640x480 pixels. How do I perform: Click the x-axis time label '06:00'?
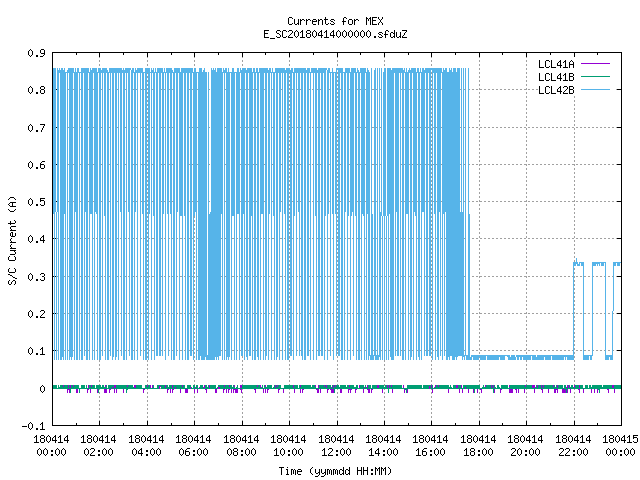point(193,452)
